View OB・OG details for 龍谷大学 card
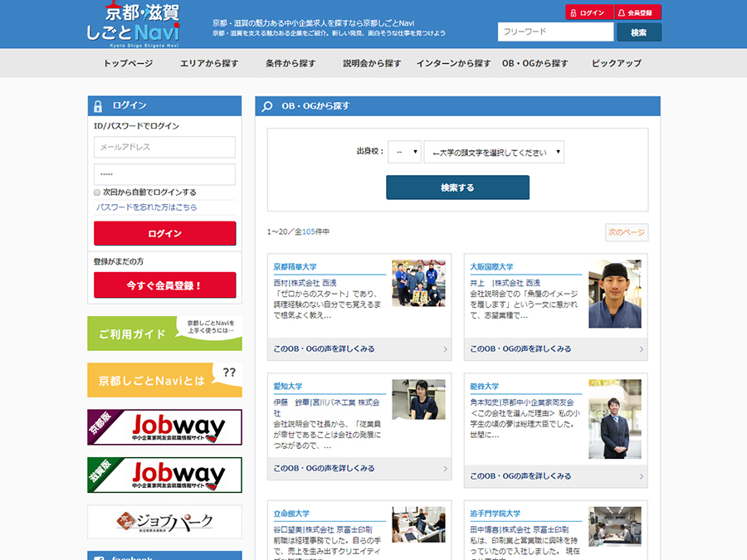This screenshot has height=560, width=747. pos(520,476)
